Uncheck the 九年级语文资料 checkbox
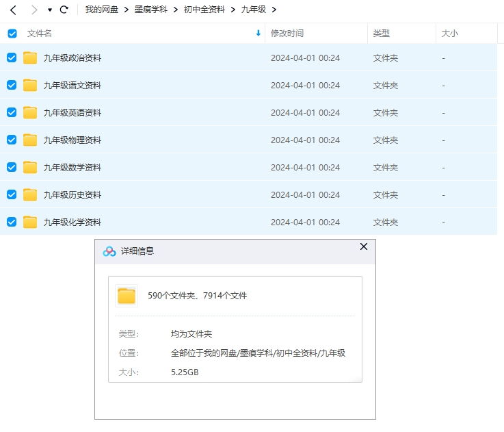Screen dimensions: 504x432 coord(12,86)
